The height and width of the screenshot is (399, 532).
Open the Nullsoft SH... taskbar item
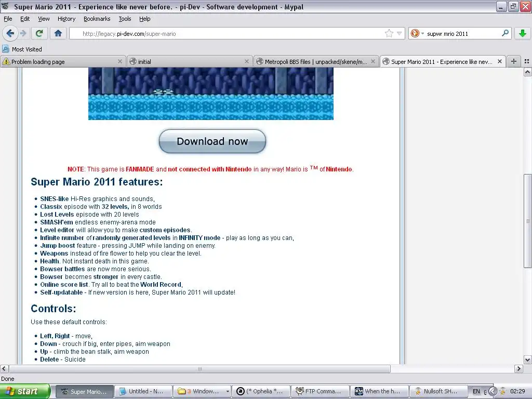click(x=437, y=391)
